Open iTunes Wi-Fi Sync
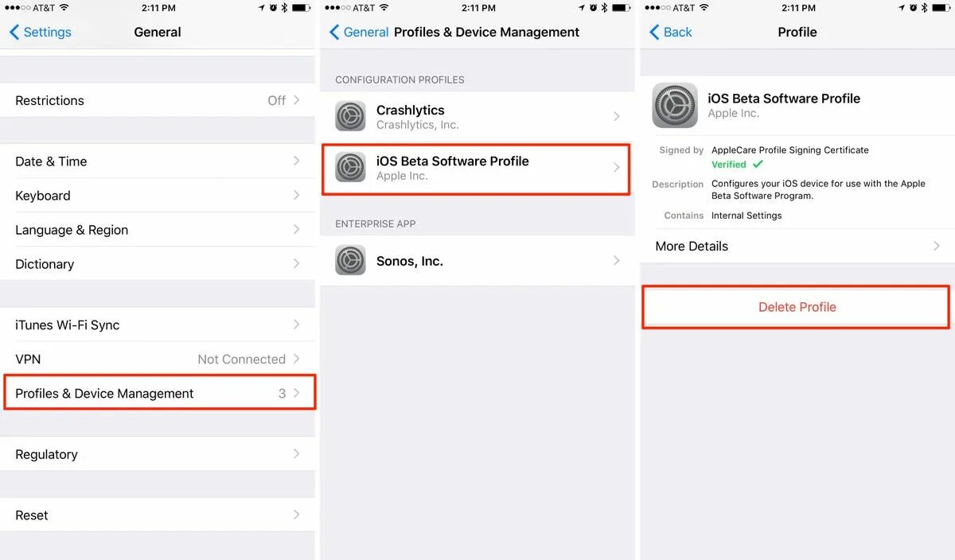Screen dimensions: 955x560 pyautogui.click(x=158, y=325)
